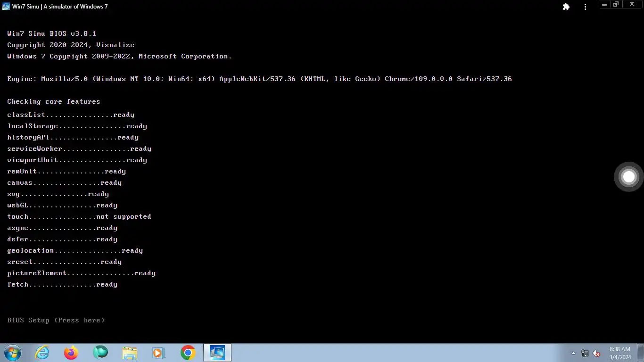Open the extensions puzzle icon
Viewport: 644px width, 362px height.
[x=566, y=7]
